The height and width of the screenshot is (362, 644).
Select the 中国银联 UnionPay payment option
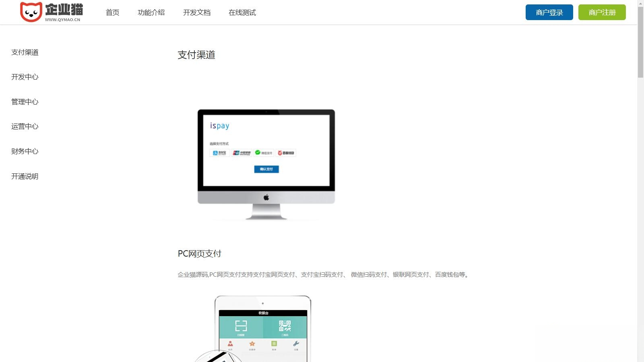point(242,153)
